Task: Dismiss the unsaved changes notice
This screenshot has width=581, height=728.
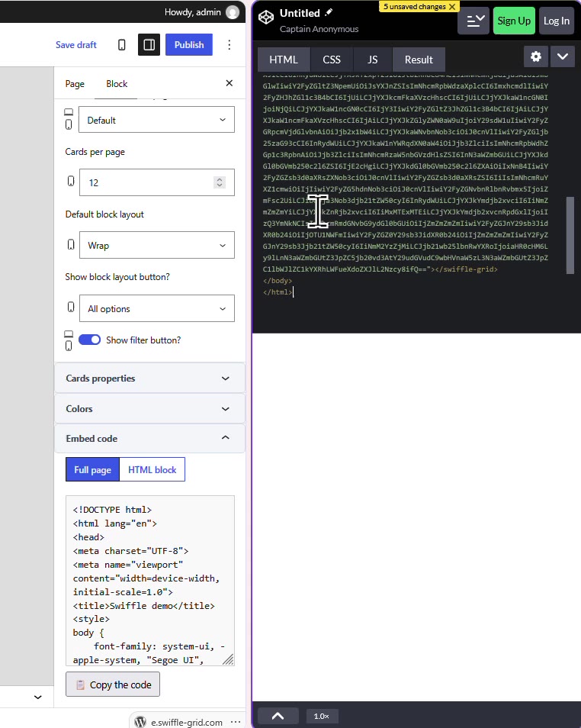Action: 452,7
